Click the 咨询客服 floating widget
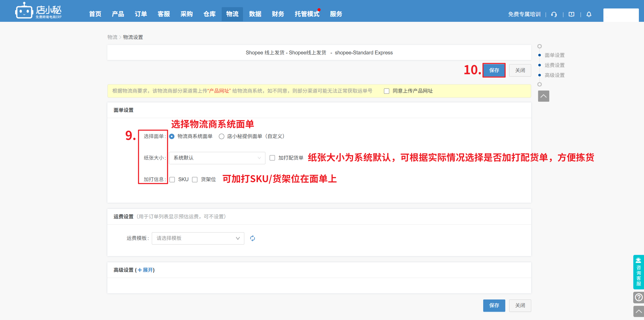 [x=638, y=272]
